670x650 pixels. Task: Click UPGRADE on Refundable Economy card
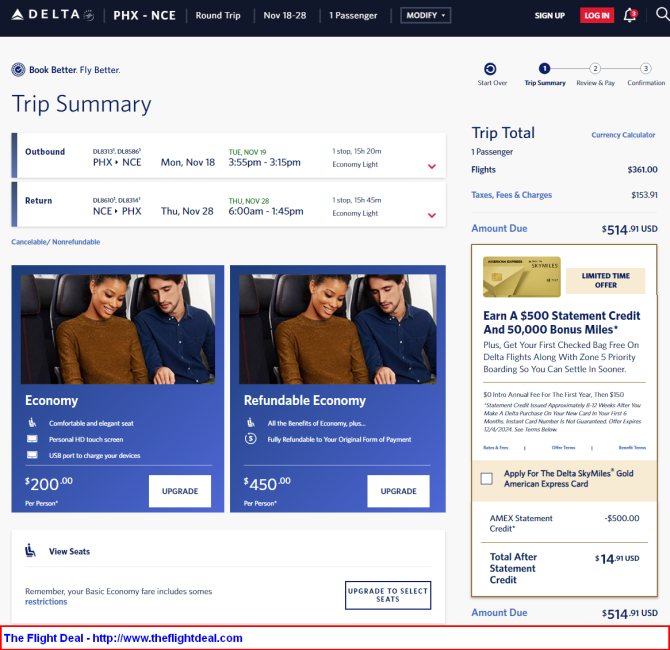[399, 491]
